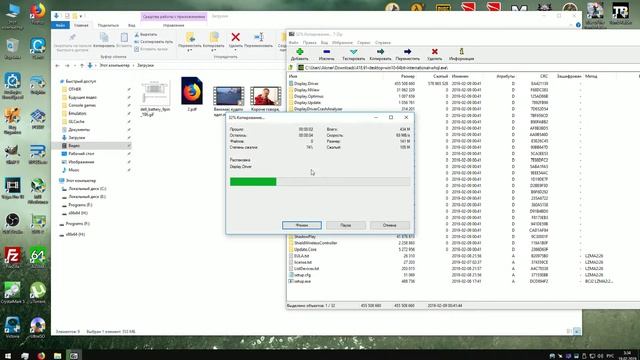
Task: Select Локальный диск (C:) in navigation pane
Action: 87,189
